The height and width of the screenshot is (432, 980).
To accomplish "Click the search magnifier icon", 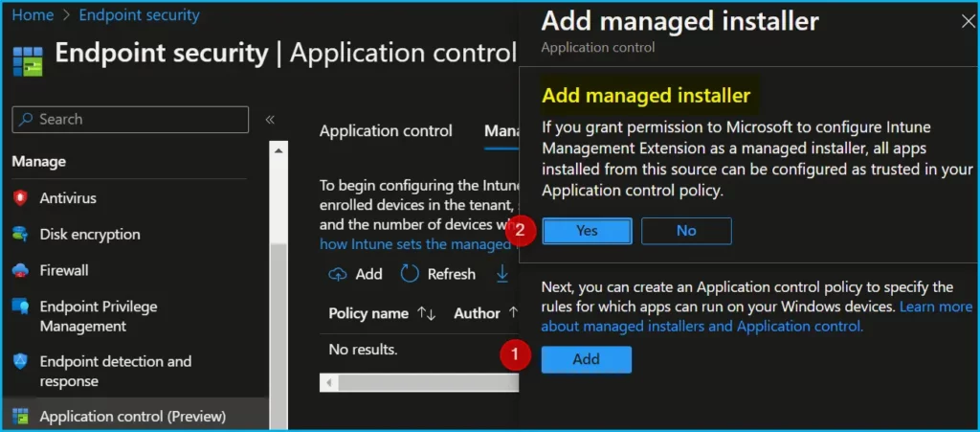I will point(26,120).
